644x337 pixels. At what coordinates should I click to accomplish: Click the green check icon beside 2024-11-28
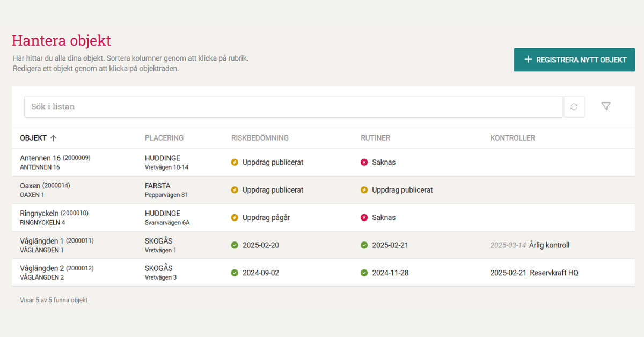click(x=364, y=273)
